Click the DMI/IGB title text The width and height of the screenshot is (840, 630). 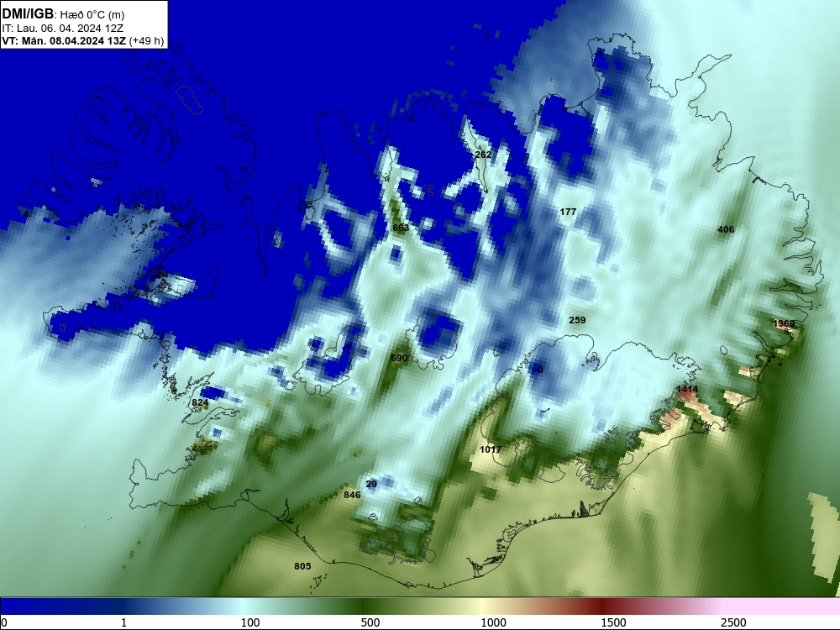click(x=28, y=14)
